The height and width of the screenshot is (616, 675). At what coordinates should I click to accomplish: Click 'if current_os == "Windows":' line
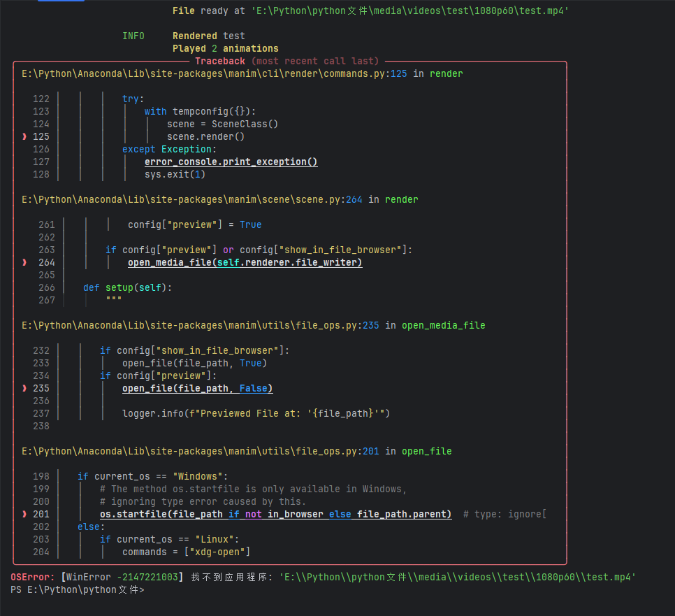pyautogui.click(x=152, y=476)
